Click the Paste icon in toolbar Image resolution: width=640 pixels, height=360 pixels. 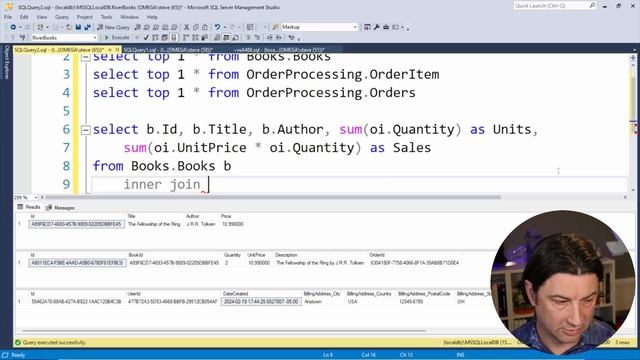(205, 27)
